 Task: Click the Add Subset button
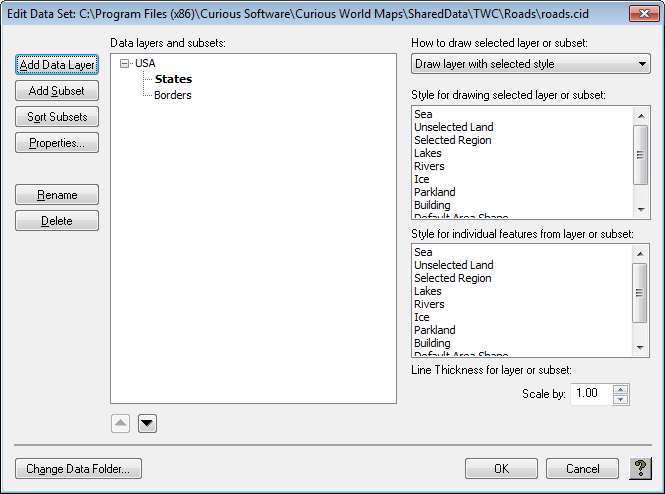point(57,91)
